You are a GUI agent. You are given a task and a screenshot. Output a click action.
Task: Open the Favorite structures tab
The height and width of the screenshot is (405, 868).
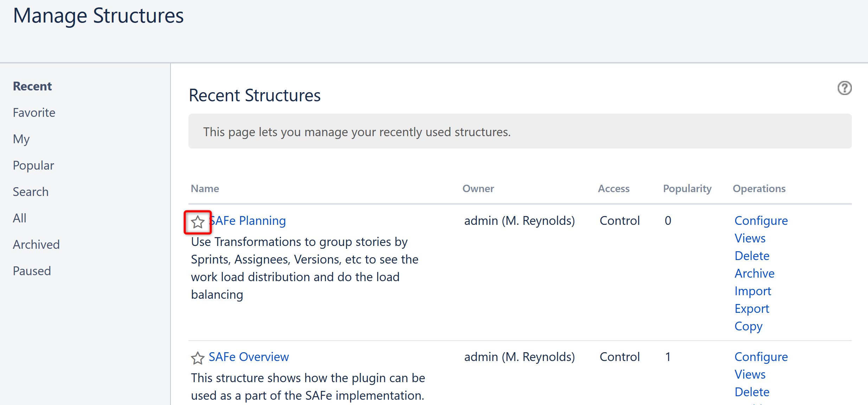pos(34,113)
